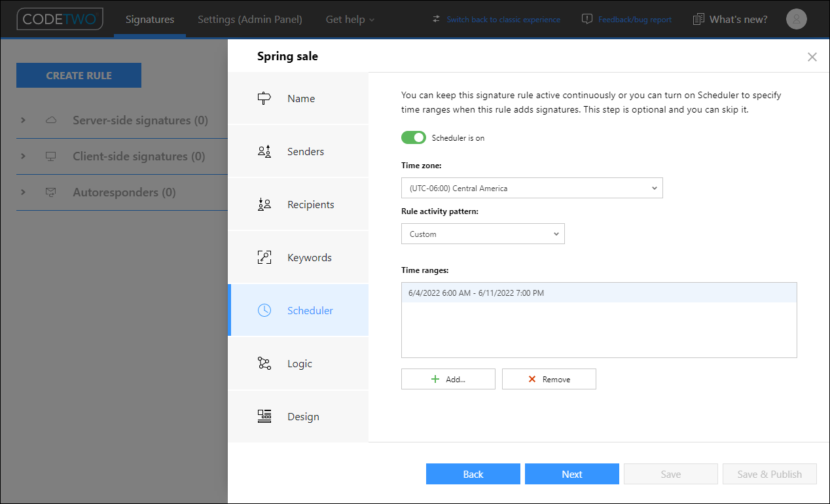Click the CodeTwo logo

pos(60,19)
